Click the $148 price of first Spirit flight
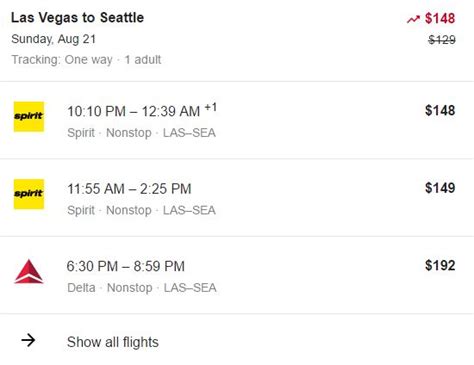The image size is (474, 365). [440, 110]
